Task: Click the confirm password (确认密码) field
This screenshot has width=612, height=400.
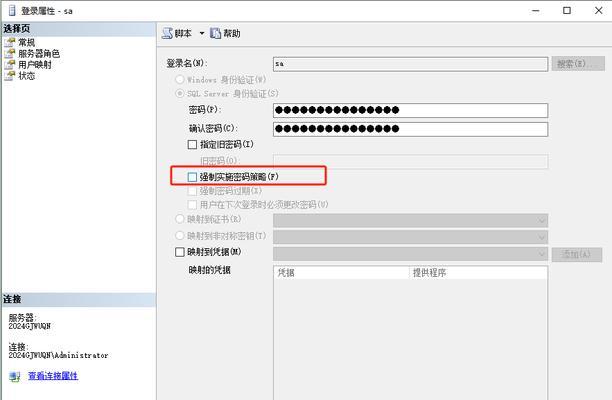Action: (411, 129)
